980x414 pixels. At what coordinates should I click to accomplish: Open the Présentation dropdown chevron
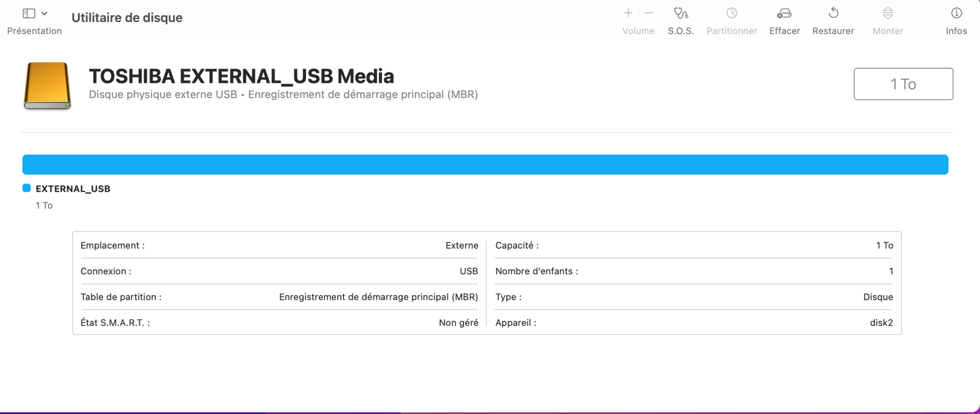(x=45, y=13)
